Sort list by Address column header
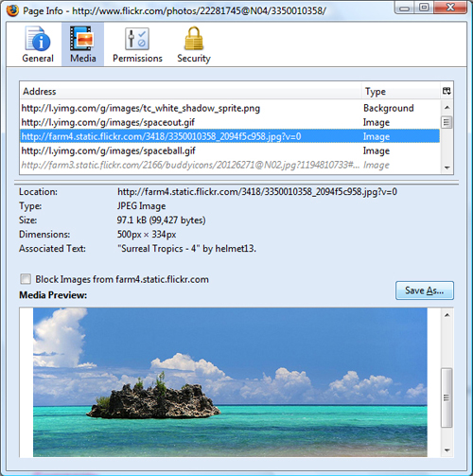 (x=190, y=92)
